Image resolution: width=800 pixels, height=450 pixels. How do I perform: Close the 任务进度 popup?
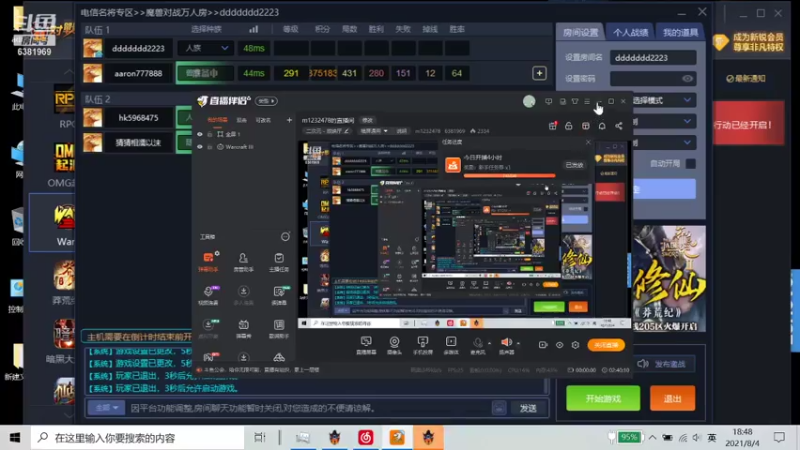588,142
